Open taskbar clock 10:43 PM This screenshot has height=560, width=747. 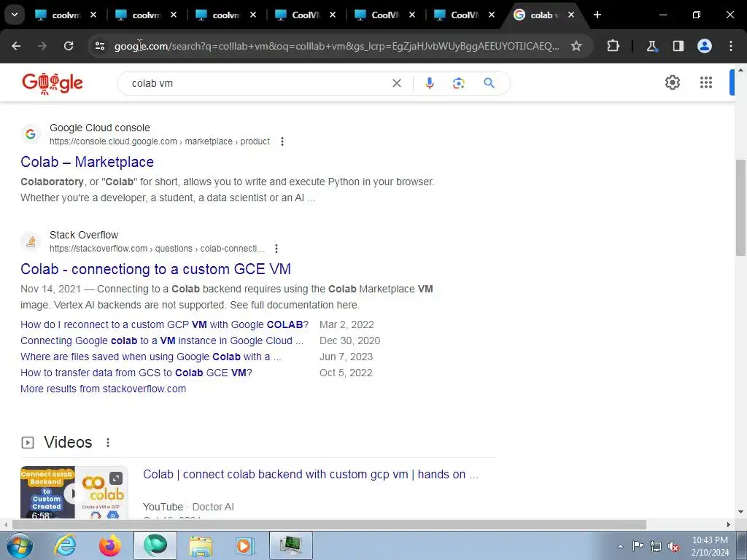(x=710, y=546)
